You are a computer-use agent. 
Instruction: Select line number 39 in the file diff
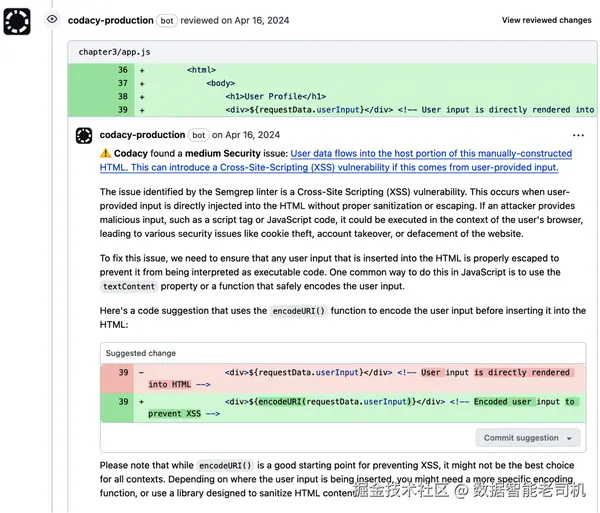[x=122, y=110]
